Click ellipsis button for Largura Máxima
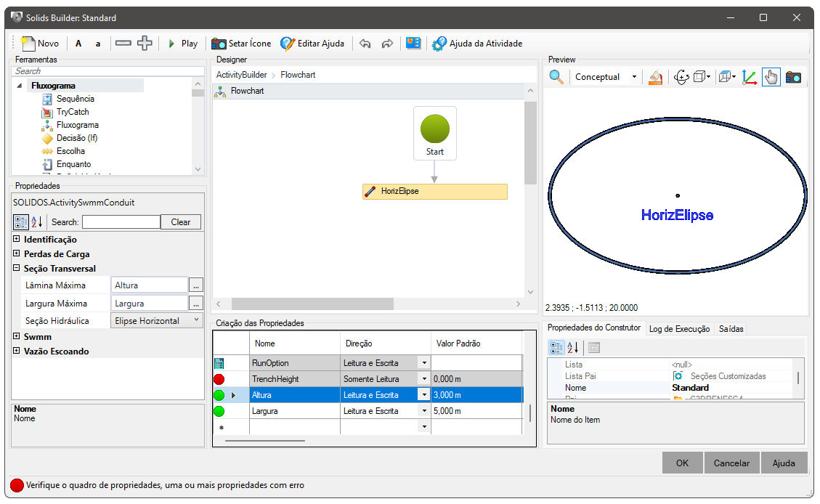 [x=196, y=304]
